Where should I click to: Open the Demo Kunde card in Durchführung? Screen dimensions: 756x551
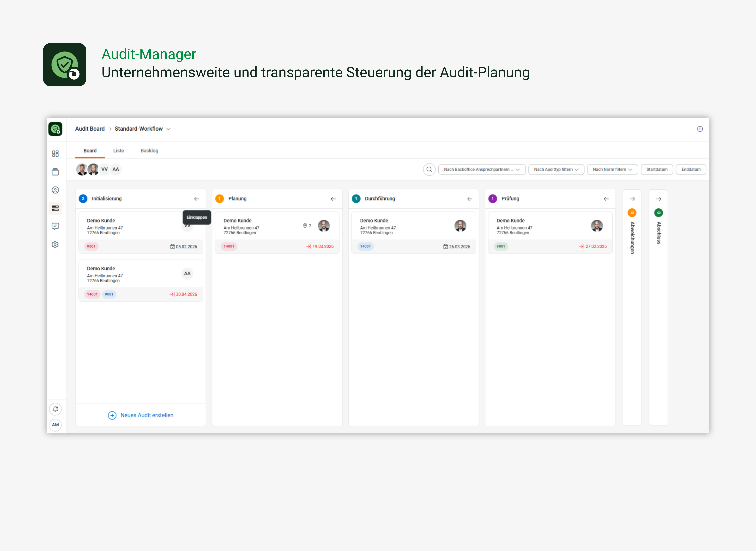pos(414,233)
